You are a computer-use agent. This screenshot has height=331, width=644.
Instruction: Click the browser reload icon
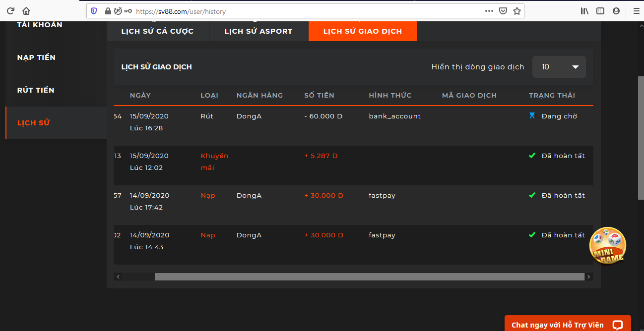click(10, 11)
